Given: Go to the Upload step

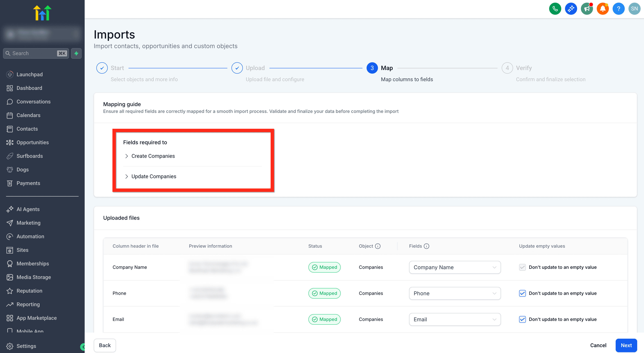Looking at the screenshot, I should [237, 68].
